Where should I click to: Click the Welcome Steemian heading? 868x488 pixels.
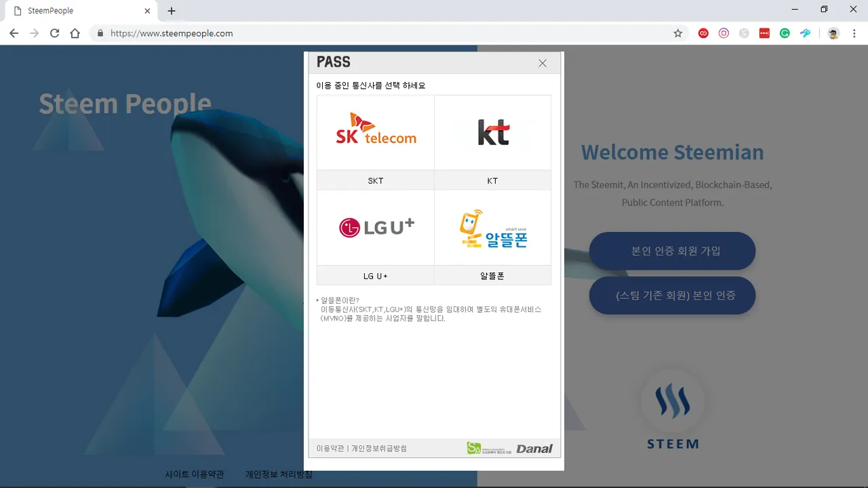point(672,152)
